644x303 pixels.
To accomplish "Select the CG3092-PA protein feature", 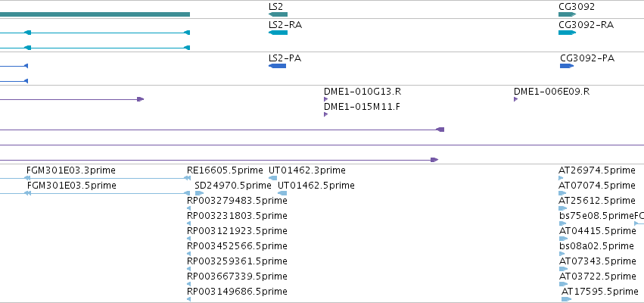I will coord(567,66).
